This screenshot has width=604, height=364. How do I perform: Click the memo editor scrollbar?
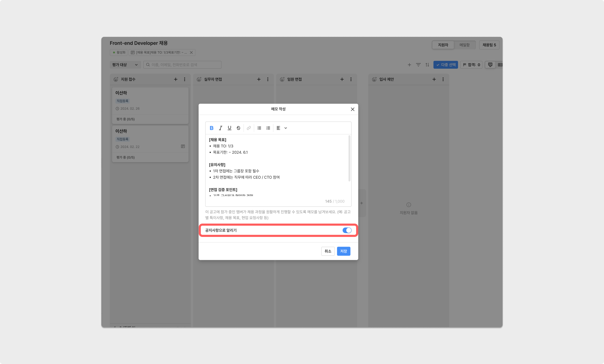tap(349, 158)
